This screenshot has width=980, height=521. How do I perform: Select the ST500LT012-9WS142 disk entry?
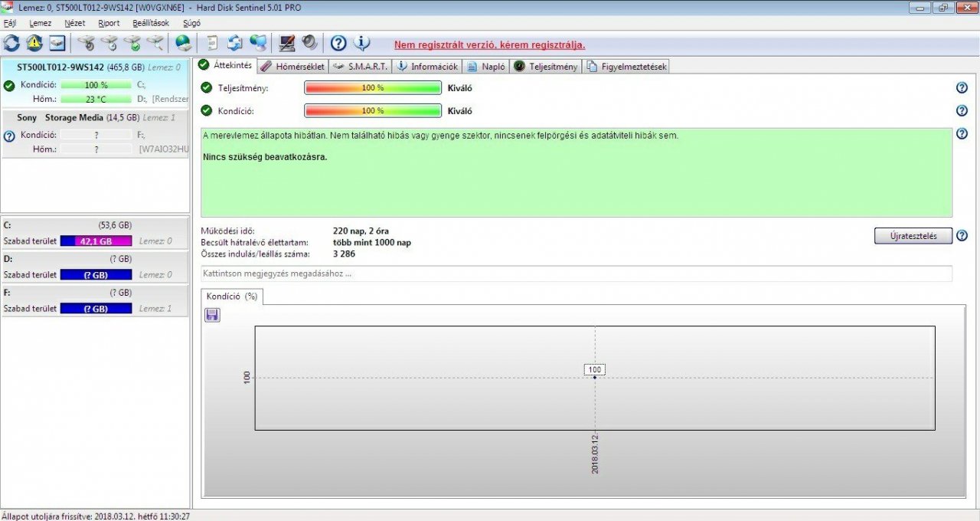95,84
